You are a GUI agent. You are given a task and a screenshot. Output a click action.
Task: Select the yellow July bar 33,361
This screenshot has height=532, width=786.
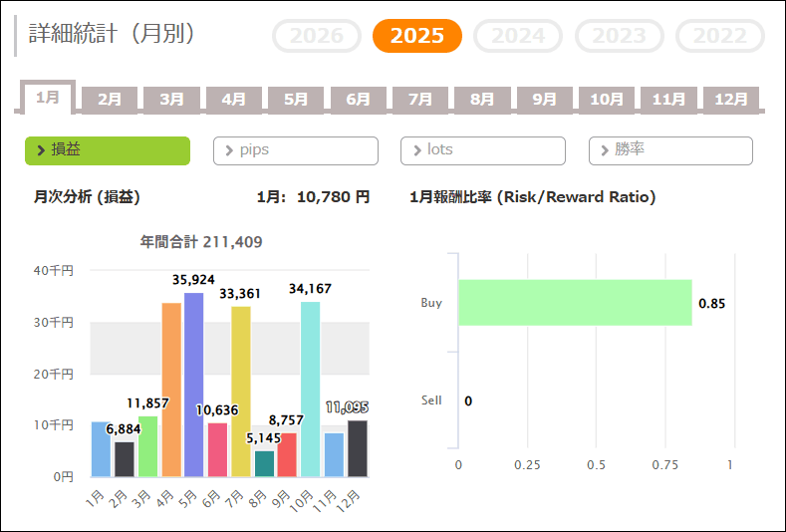[x=241, y=392]
